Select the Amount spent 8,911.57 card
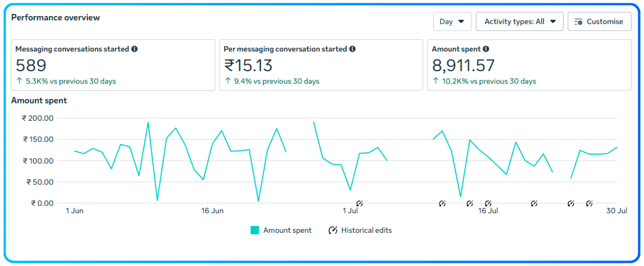 [x=529, y=65]
